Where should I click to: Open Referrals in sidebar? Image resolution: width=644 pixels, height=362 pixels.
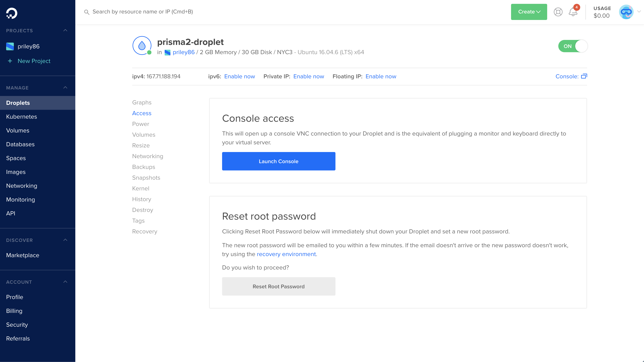[18, 339]
